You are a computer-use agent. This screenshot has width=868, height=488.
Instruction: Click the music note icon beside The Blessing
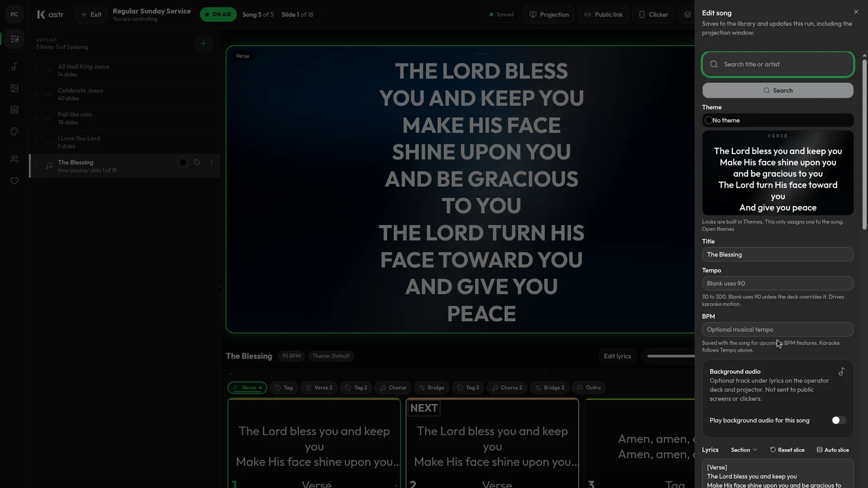[x=49, y=166]
